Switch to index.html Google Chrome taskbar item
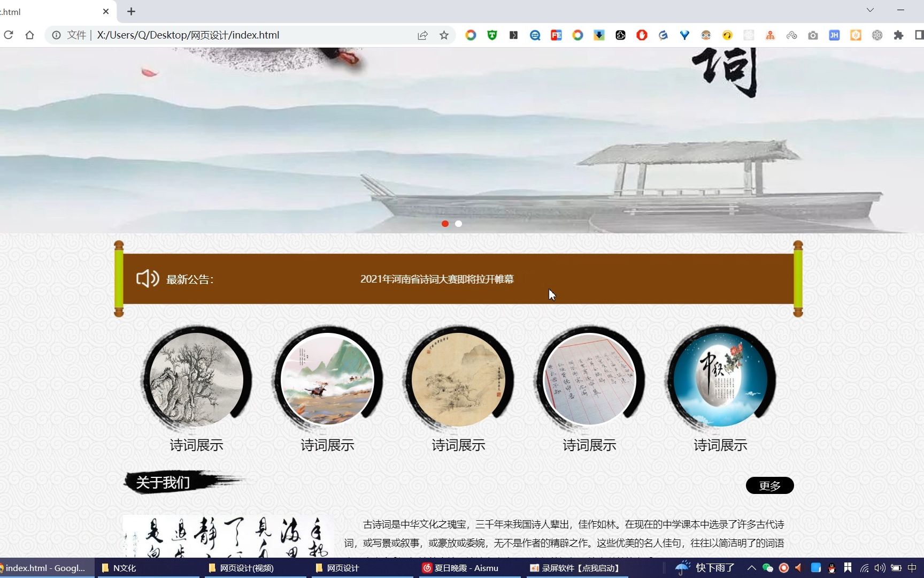The image size is (924, 578). [x=47, y=568]
